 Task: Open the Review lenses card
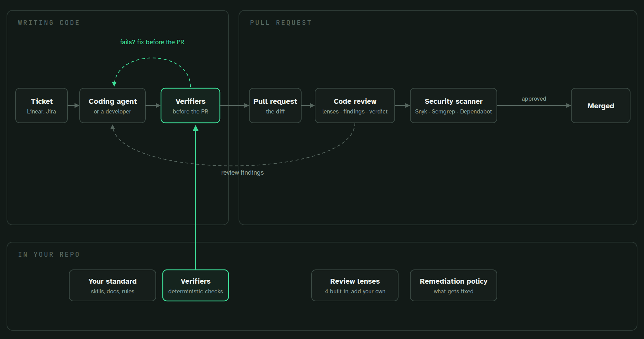click(355, 285)
